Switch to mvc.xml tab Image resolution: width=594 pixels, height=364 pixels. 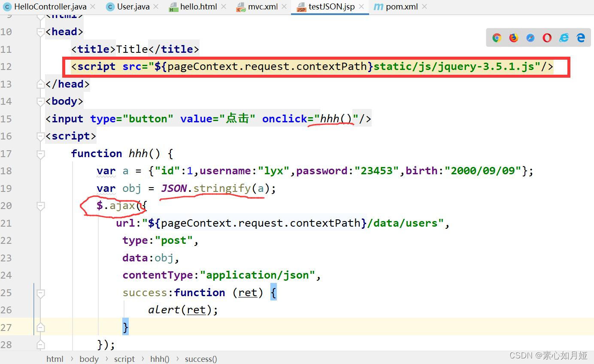263,6
